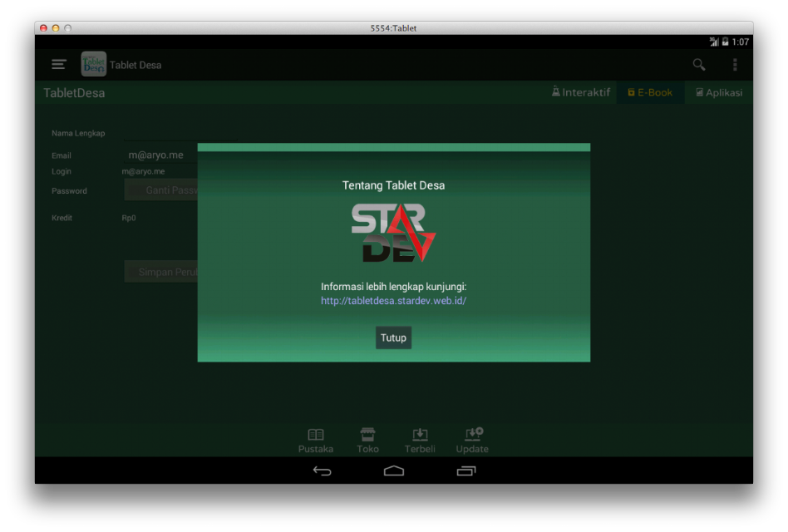788x532 pixels.
Task: Click the Rp0 credit value
Action: 129,218
